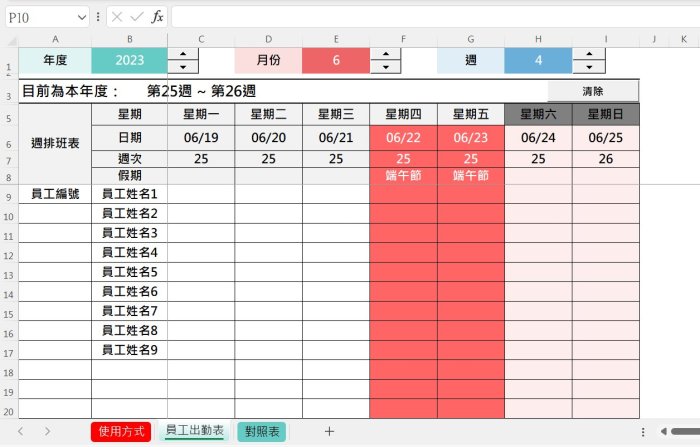The image size is (700, 447).
Task: Click the formula bar enter checkmark icon
Action: click(x=137, y=17)
